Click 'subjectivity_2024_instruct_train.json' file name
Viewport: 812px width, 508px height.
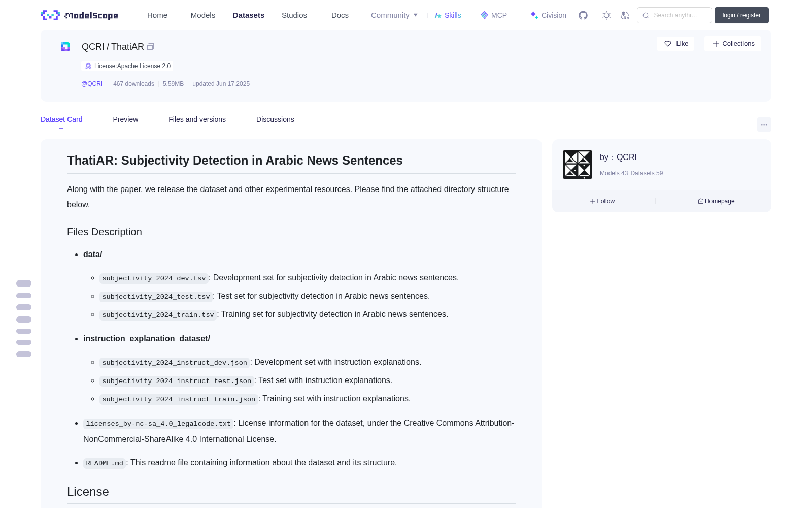pyautogui.click(x=179, y=399)
